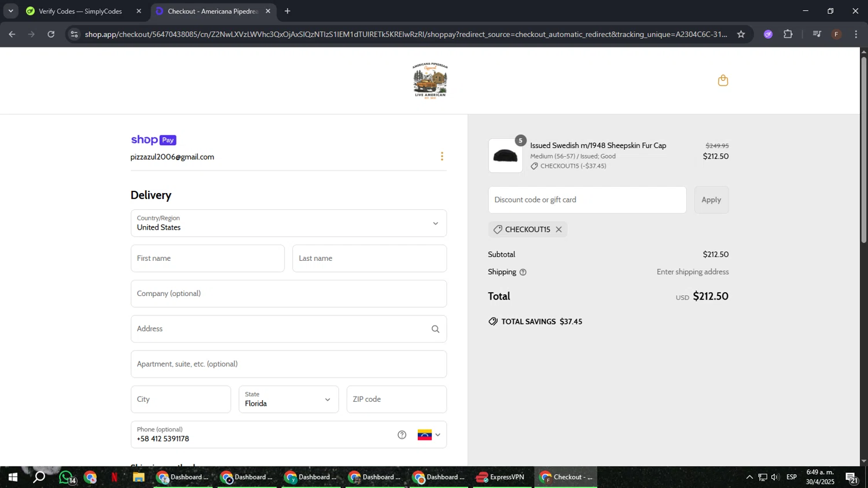Open phone number help question icon
The height and width of the screenshot is (488, 868).
pos(402,435)
